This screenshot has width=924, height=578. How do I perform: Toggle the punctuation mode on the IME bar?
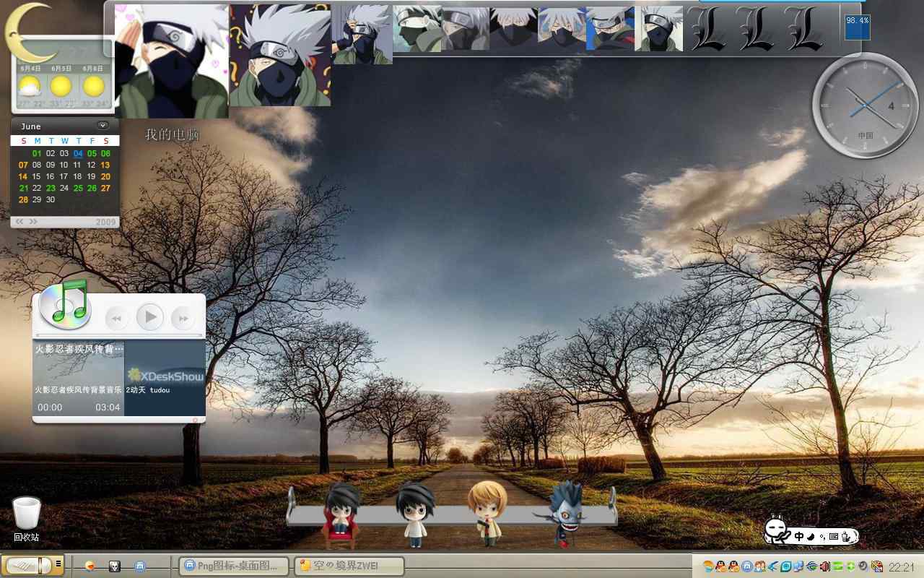click(x=822, y=538)
